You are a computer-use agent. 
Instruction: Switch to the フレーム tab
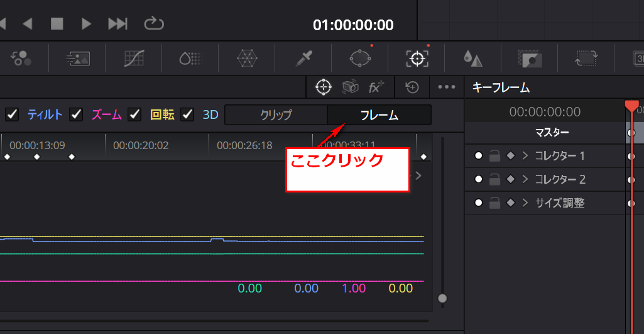pyautogui.click(x=379, y=115)
